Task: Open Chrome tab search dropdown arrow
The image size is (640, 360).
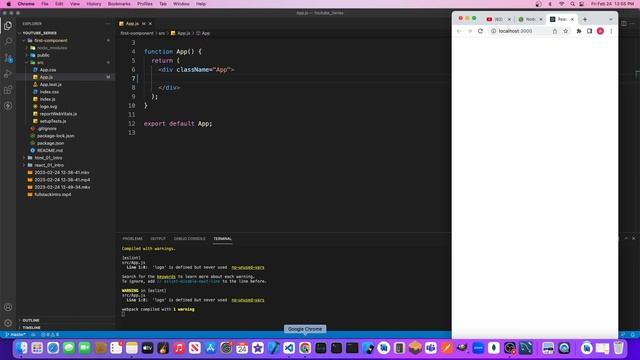Action: 611,19
